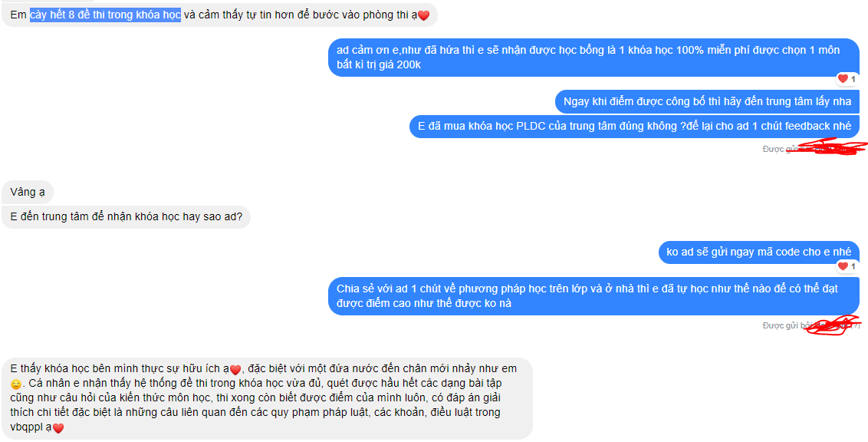This screenshot has width=868, height=442.
Task: Select the blue 'ad cảm ơn e' scholarship message
Action: pos(593,58)
